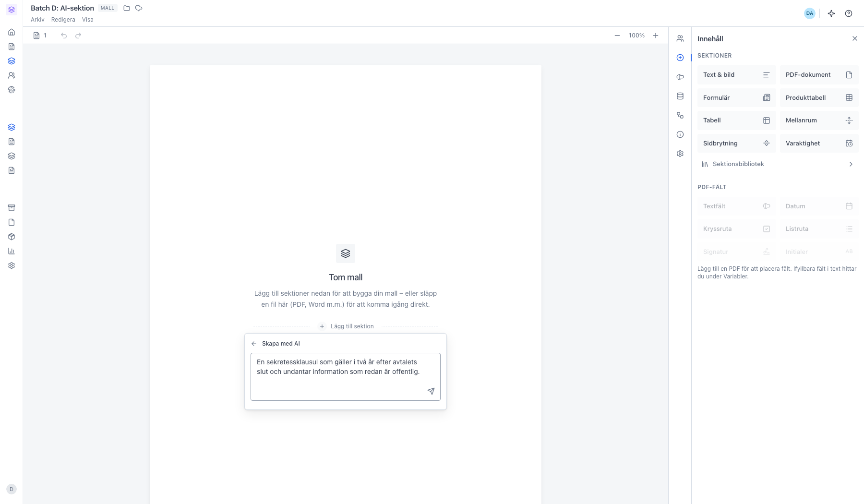Open the info icon beside the Innehåll panel
Viewport: 864px width, 504px height.
pyautogui.click(x=680, y=134)
